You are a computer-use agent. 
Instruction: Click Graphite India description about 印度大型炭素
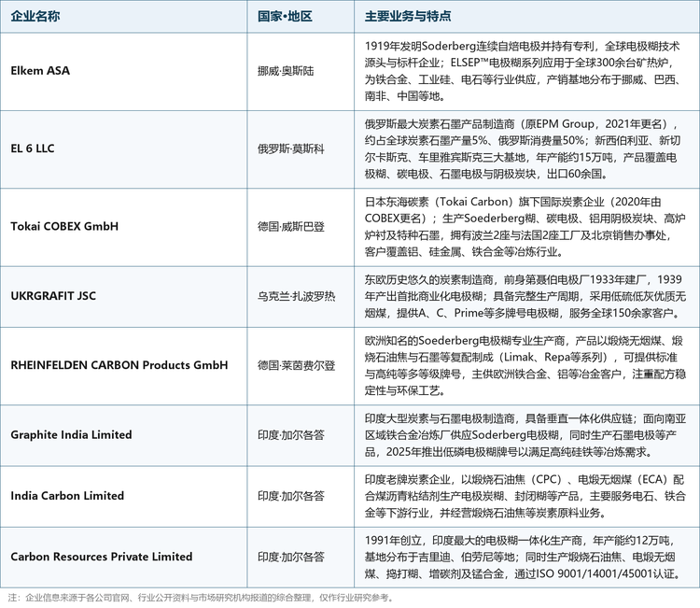point(525,435)
